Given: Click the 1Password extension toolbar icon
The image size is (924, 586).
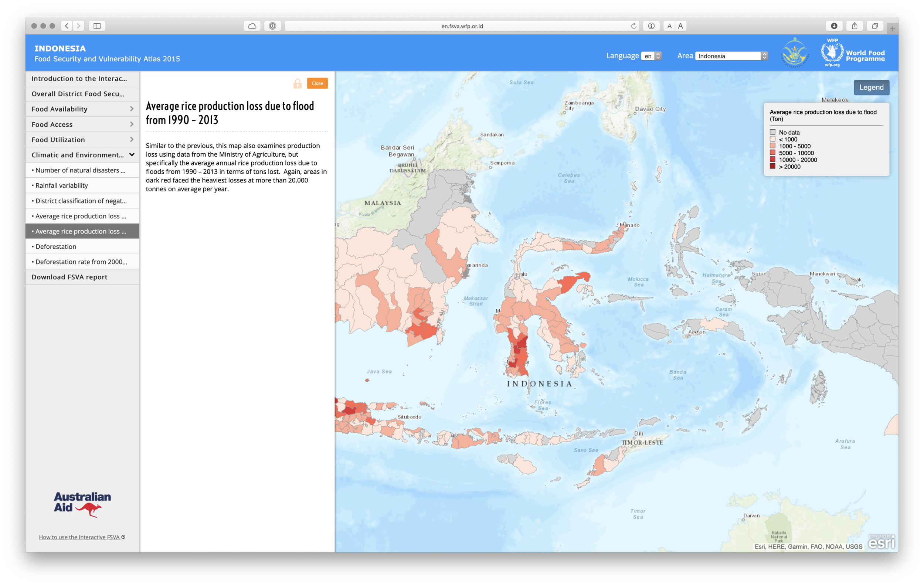Looking at the screenshot, I should point(272,26).
